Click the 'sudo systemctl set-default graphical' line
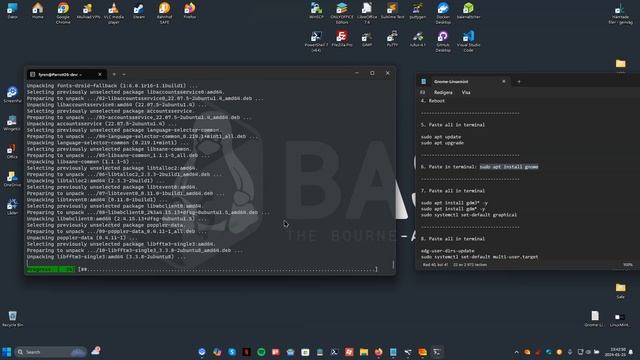Viewport: 640px width, 360px height. [x=469, y=215]
